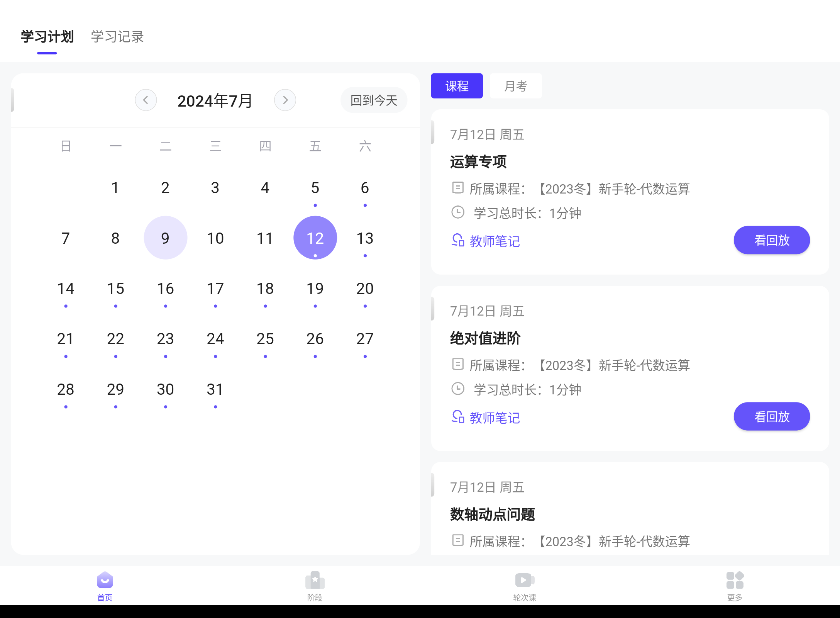Go to previous month in calendar

(146, 100)
